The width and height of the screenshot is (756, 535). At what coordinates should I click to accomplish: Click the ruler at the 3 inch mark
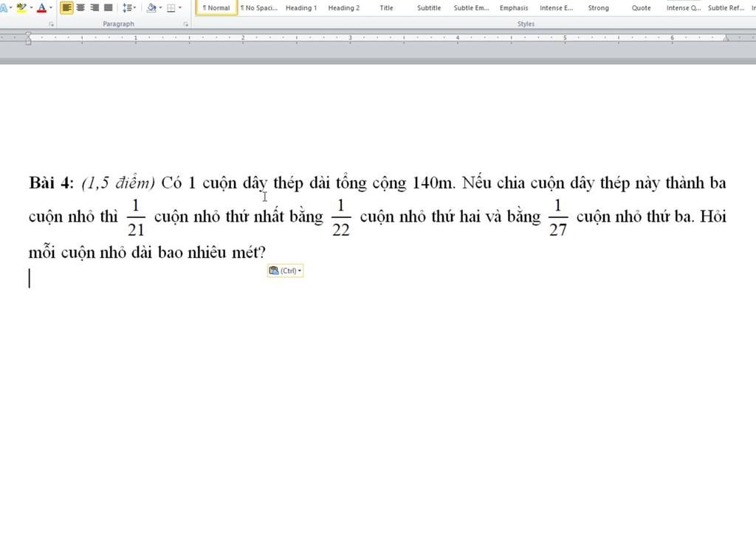tap(350, 38)
